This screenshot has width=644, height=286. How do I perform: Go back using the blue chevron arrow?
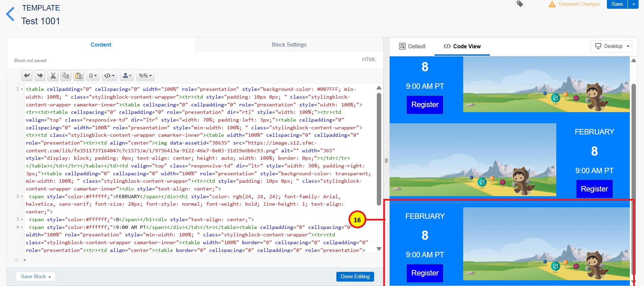[10, 14]
